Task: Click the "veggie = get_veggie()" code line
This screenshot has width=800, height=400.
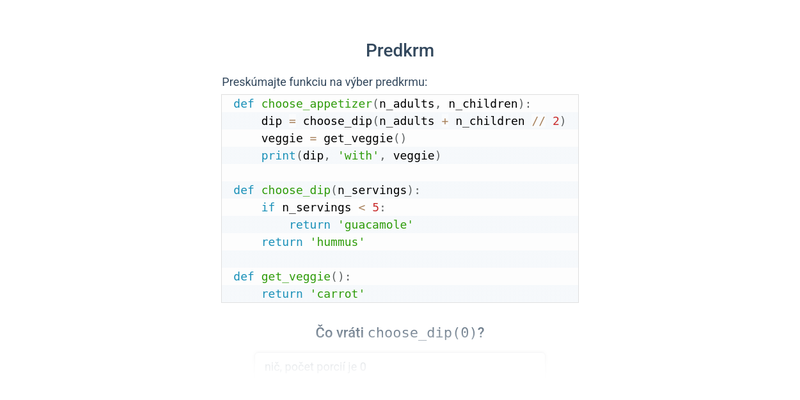Action: (x=334, y=138)
